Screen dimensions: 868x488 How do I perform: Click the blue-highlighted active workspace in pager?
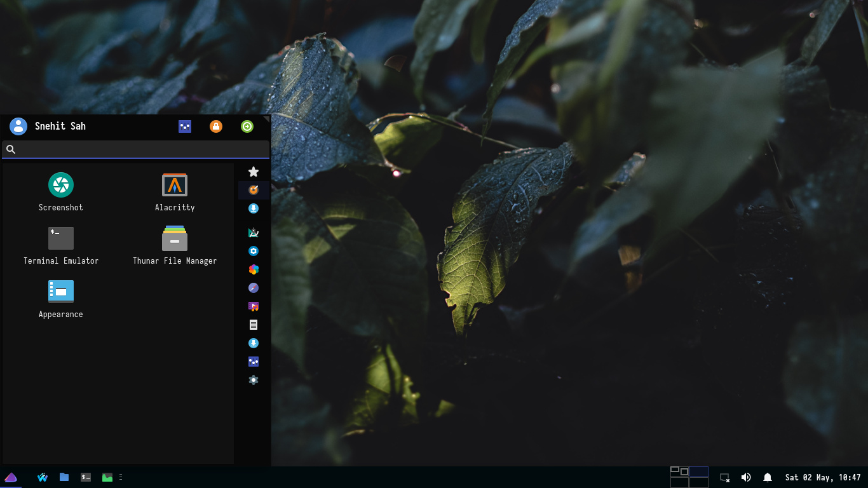(699, 471)
